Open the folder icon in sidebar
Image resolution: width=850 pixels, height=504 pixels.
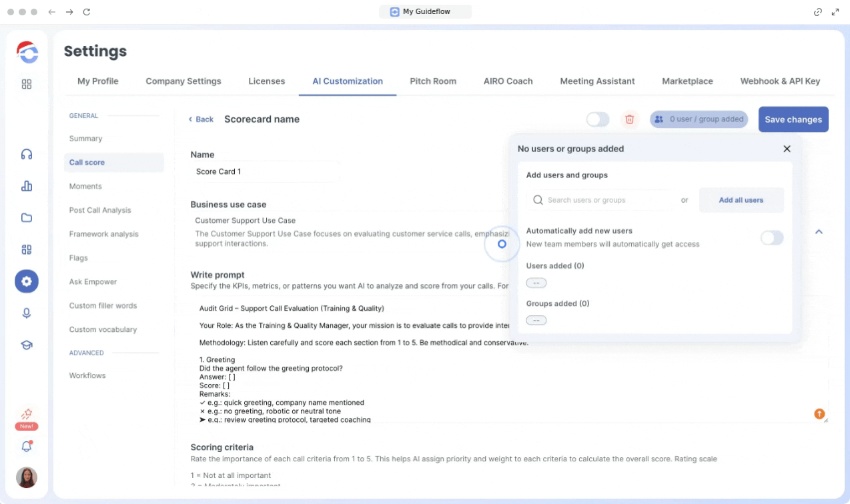(x=27, y=218)
